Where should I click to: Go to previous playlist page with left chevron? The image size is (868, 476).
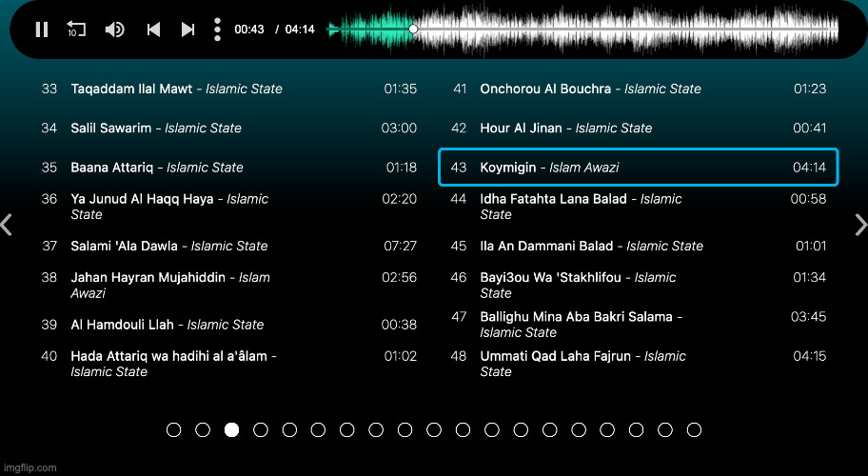click(x=7, y=226)
